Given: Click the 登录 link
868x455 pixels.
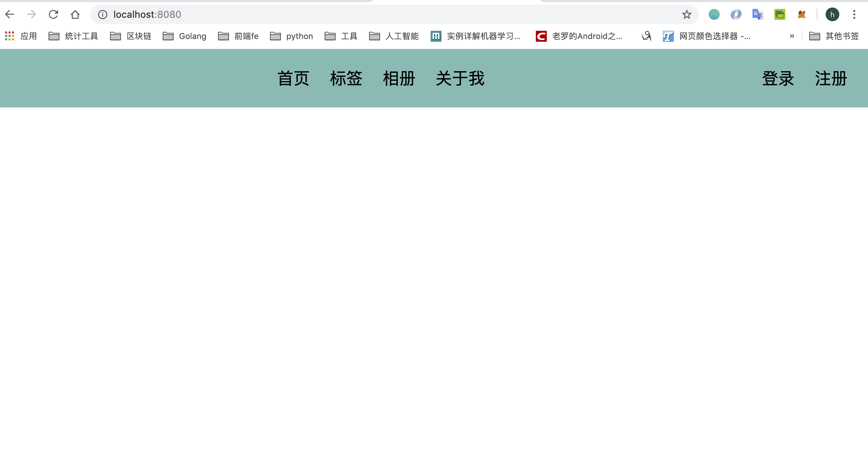Looking at the screenshot, I should point(778,78).
